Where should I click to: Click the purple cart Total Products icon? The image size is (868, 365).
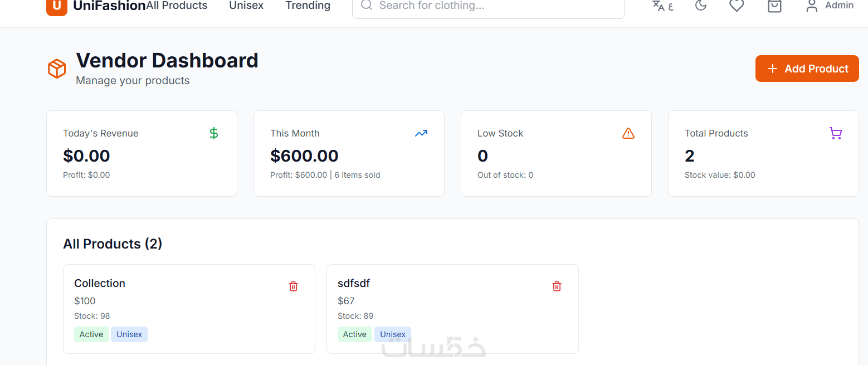point(836,133)
